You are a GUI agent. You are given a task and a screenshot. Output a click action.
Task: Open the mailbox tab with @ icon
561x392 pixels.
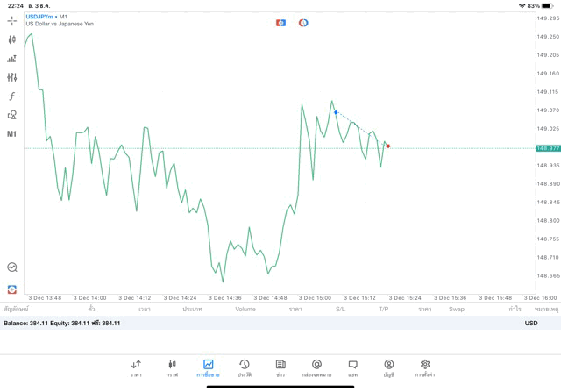316,368
